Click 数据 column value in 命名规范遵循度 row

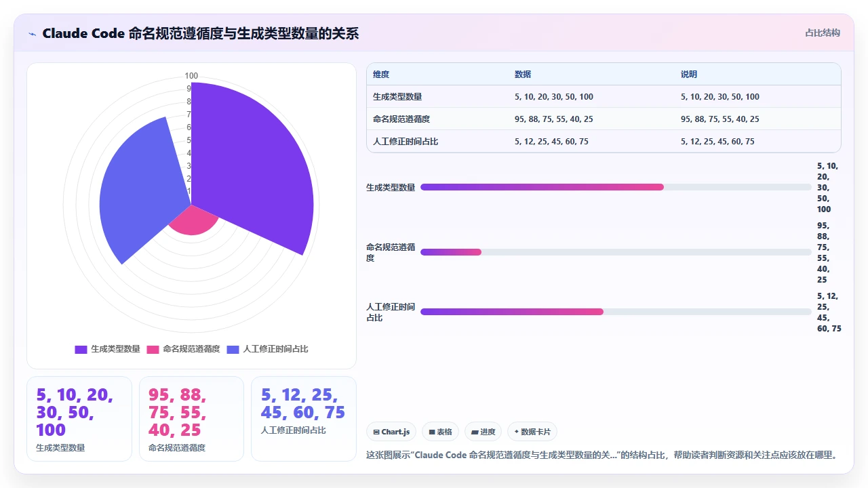(554, 119)
